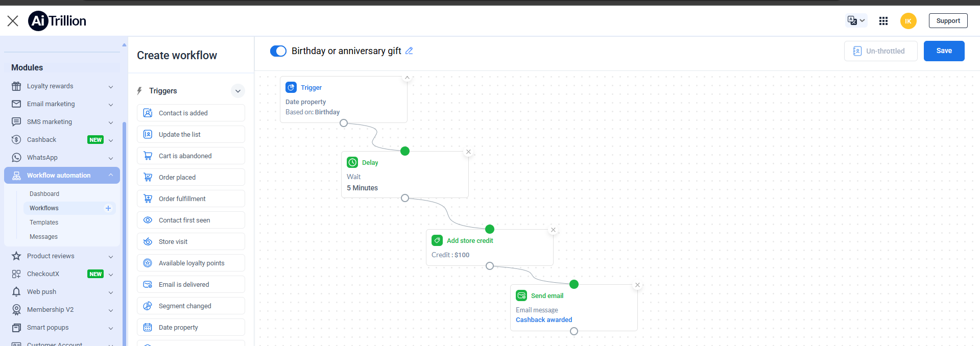
Task: Open Templates submenu item
Action: (x=44, y=223)
